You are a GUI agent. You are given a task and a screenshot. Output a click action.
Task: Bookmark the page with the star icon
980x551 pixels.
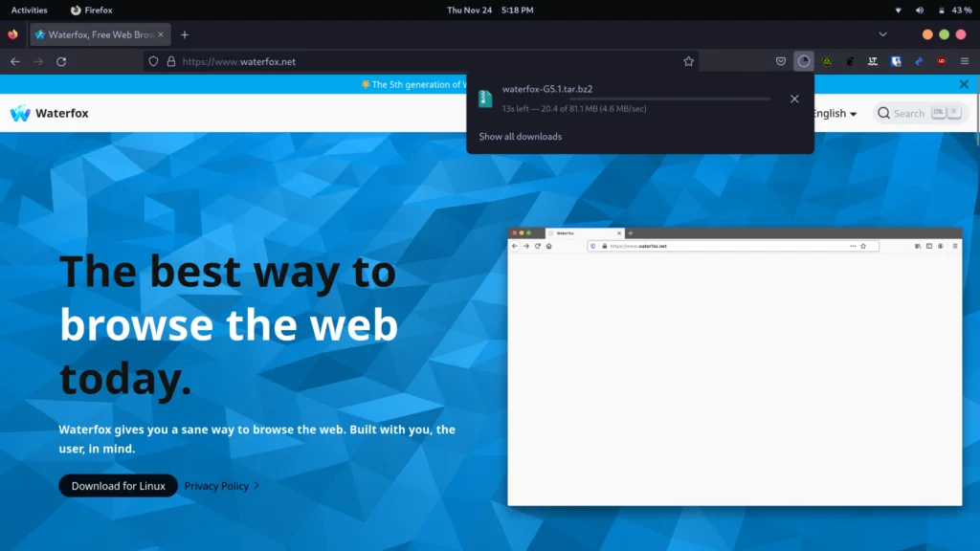click(x=688, y=60)
